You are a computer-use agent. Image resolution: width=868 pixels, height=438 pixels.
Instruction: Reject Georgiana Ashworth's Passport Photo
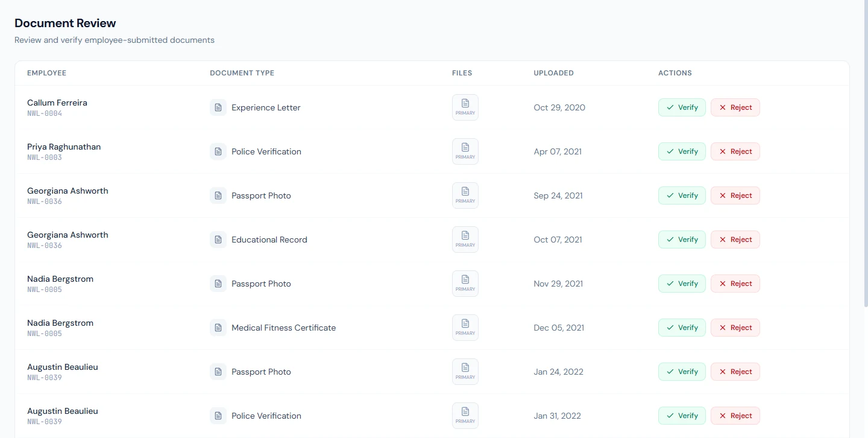coord(735,195)
